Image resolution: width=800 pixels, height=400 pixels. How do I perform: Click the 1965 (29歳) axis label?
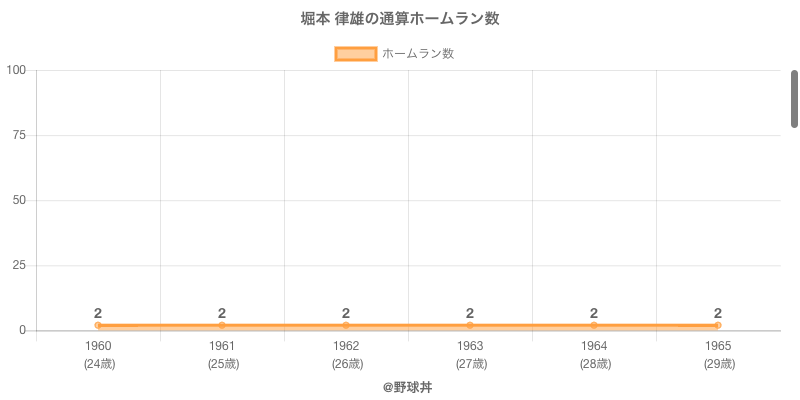[x=718, y=355]
